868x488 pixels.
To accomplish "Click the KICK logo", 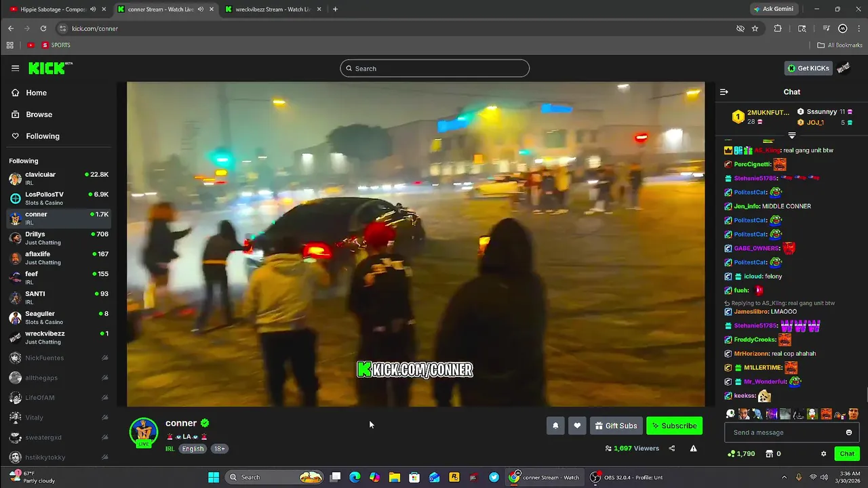I will [x=50, y=68].
